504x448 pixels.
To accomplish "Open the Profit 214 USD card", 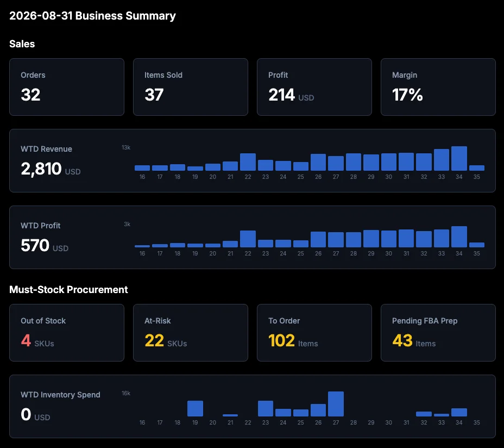I will [x=314, y=87].
